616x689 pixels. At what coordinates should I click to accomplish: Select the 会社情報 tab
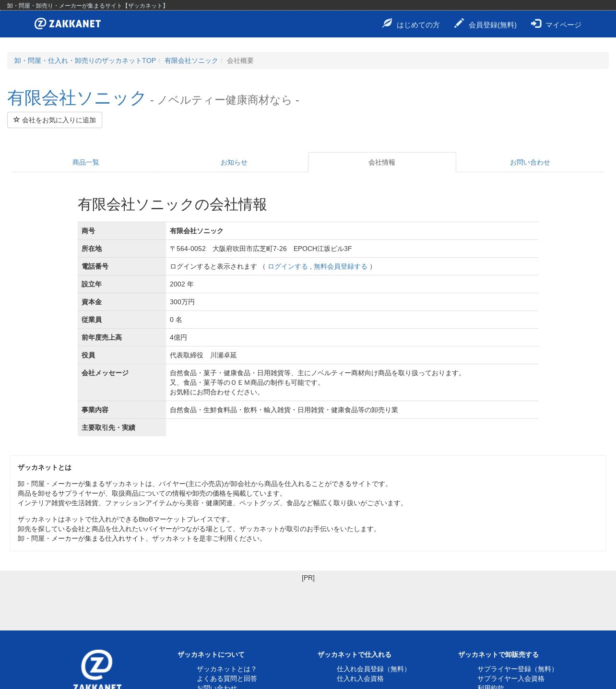click(x=382, y=162)
